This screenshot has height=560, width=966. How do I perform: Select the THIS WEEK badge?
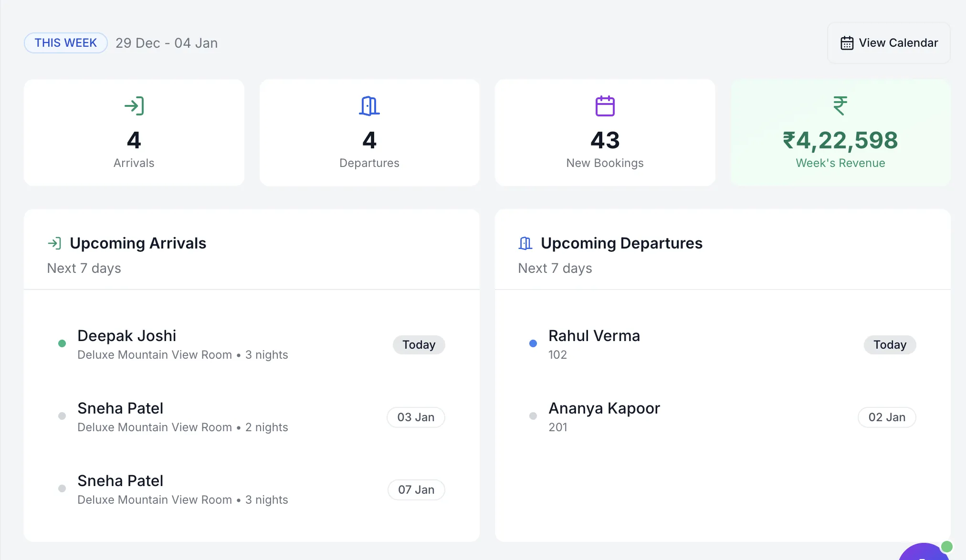pos(66,43)
